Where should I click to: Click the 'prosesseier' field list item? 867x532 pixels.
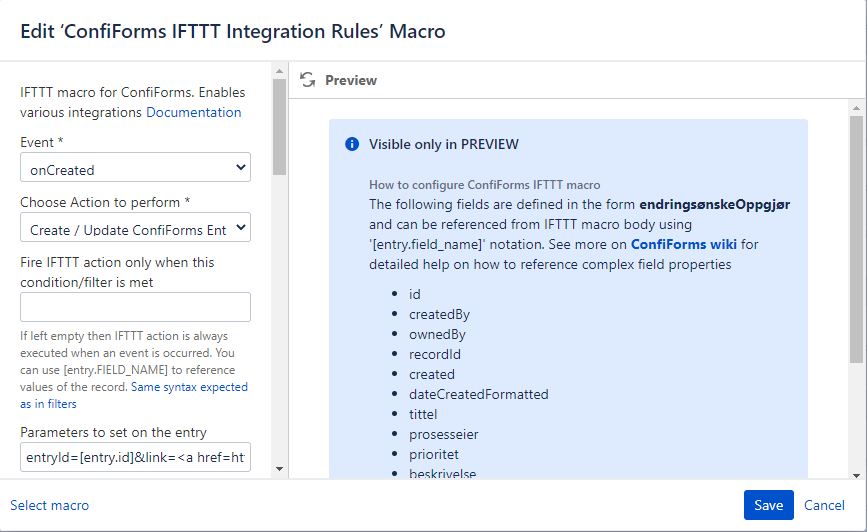pyautogui.click(x=443, y=435)
